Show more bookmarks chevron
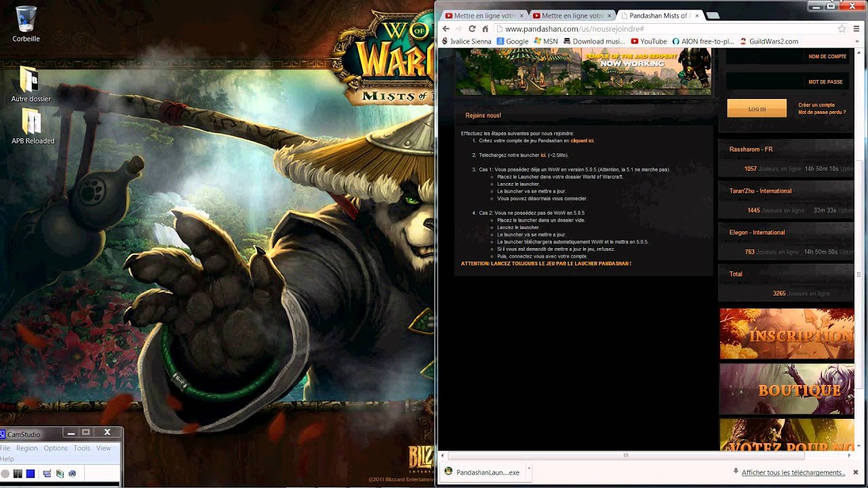This screenshot has height=488, width=868. tap(856, 41)
